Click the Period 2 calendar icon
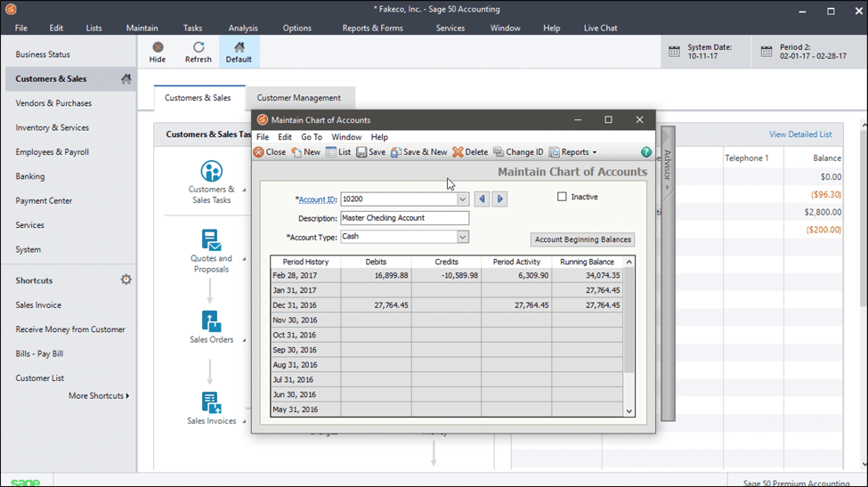 (x=767, y=52)
